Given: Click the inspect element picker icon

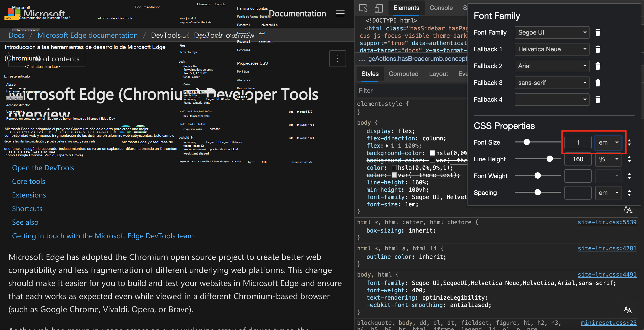Looking at the screenshot, I should pos(363,8).
